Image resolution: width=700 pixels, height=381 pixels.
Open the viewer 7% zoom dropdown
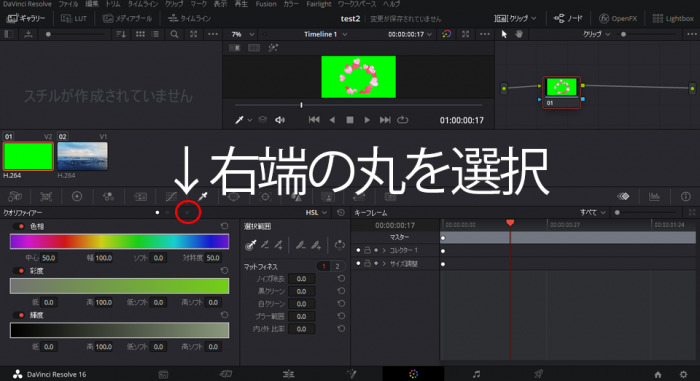[243, 34]
